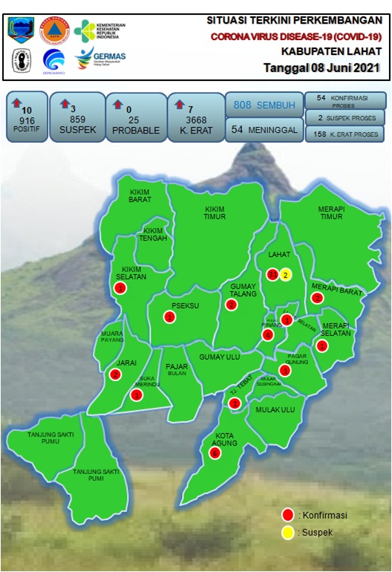Click the 25 Probable statistic box

coord(136,117)
